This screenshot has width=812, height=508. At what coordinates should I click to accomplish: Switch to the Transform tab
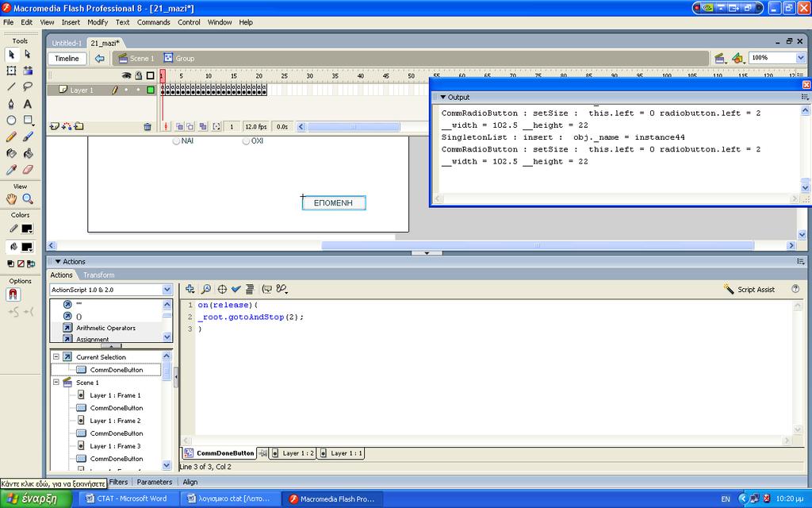pos(99,275)
